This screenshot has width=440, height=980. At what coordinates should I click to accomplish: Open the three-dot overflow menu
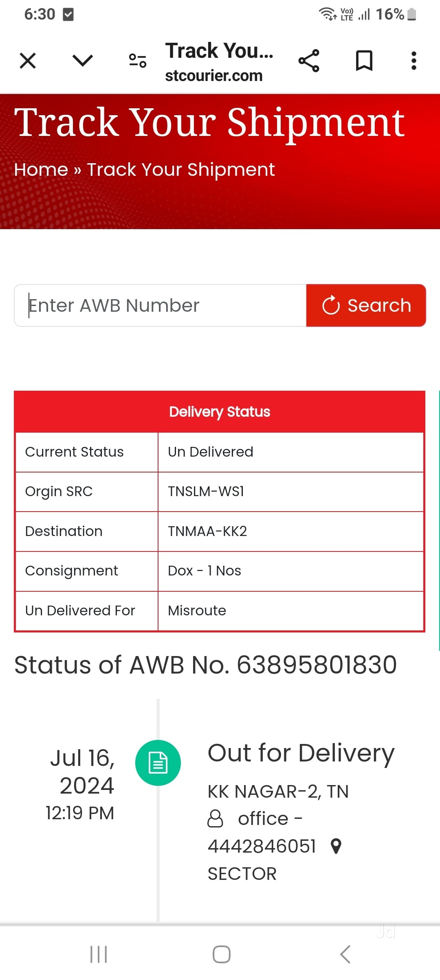[x=414, y=61]
